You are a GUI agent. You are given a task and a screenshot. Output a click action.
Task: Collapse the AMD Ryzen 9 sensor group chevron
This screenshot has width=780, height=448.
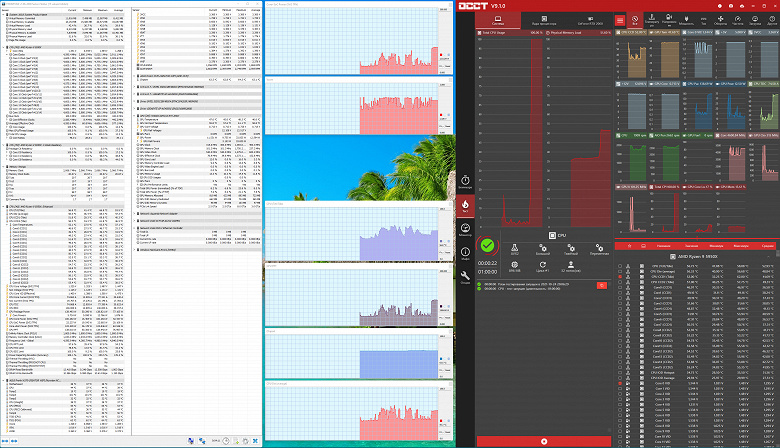click(769, 257)
